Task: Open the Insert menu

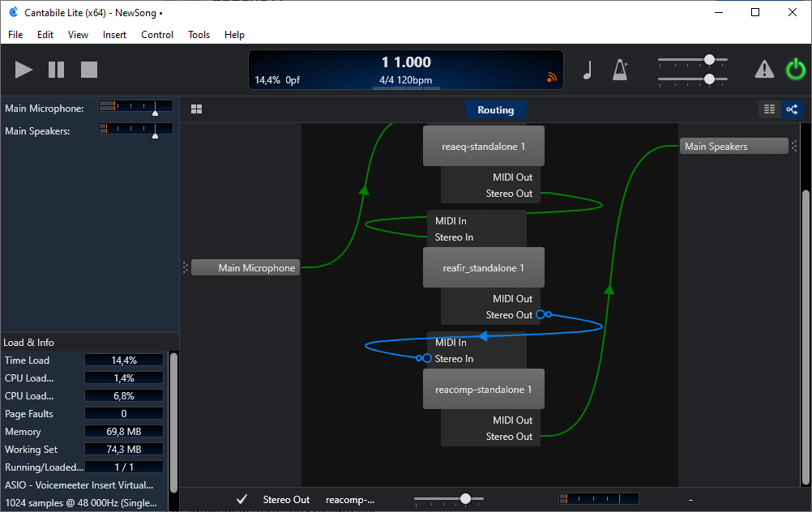Action: pos(114,35)
